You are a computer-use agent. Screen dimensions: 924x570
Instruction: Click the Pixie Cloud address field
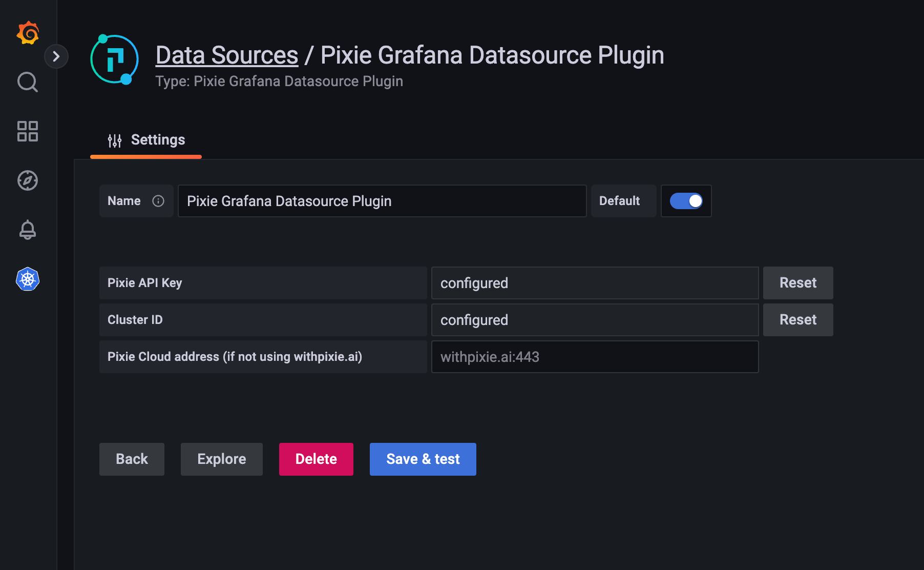click(x=595, y=357)
